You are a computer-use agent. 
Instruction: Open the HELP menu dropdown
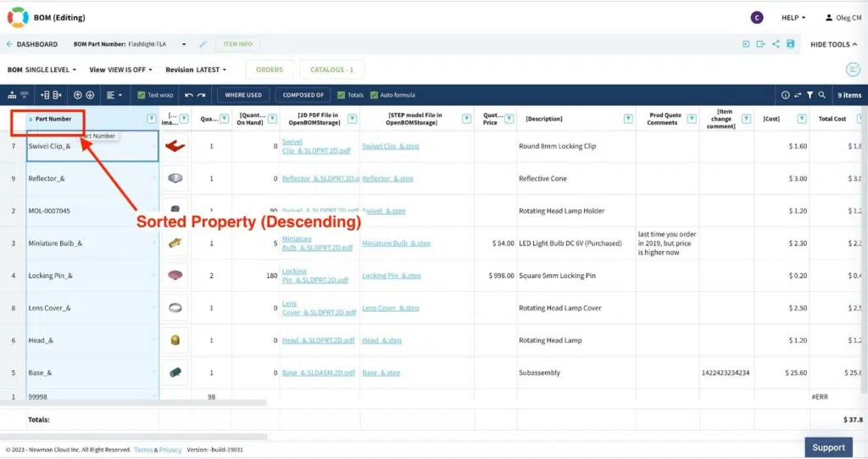793,18
